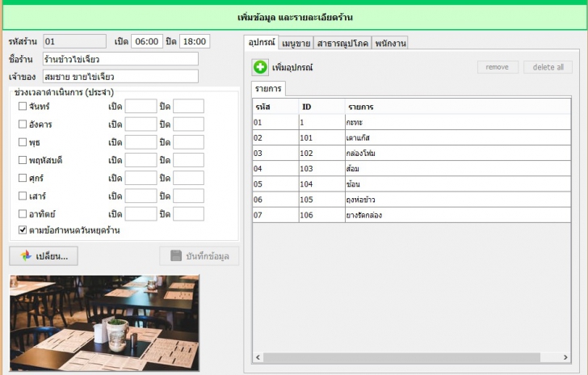Image resolution: width=588 pixels, height=375 pixels.
Task: Select row 01 item กะทะ
Action: pos(412,122)
